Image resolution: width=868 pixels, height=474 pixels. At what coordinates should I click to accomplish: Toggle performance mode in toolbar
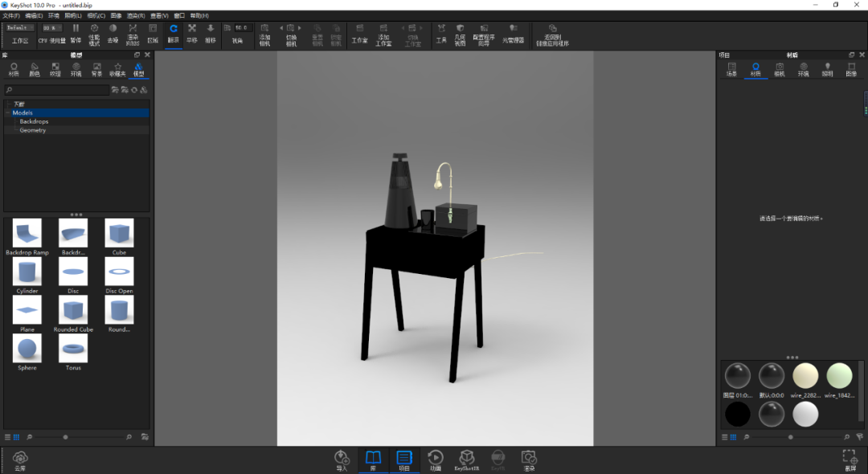[94, 34]
